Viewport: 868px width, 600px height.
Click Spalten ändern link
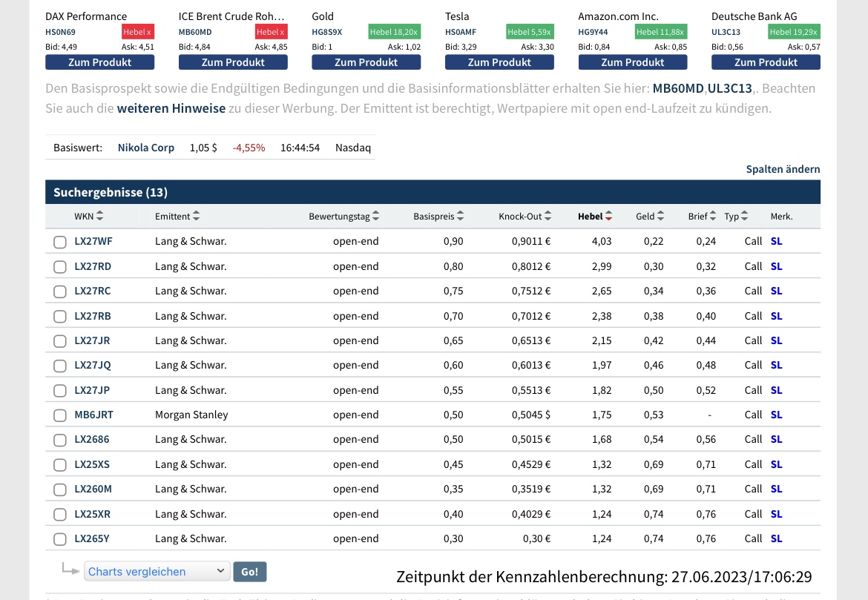point(783,169)
